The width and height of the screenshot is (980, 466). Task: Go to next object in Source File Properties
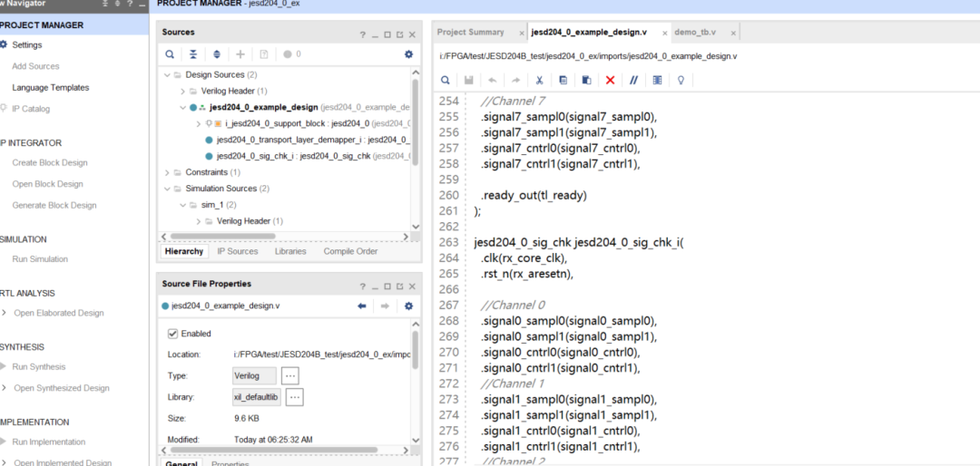[385, 306]
